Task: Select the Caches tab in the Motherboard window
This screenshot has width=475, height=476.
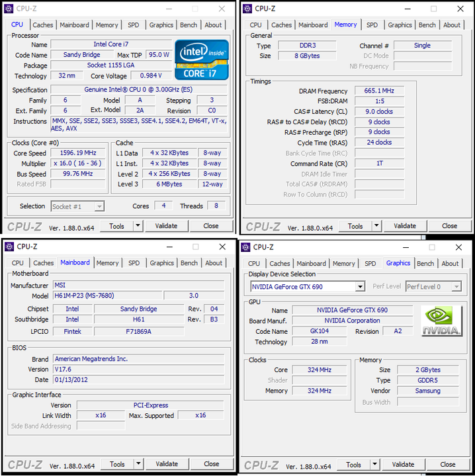Action: tap(44, 263)
